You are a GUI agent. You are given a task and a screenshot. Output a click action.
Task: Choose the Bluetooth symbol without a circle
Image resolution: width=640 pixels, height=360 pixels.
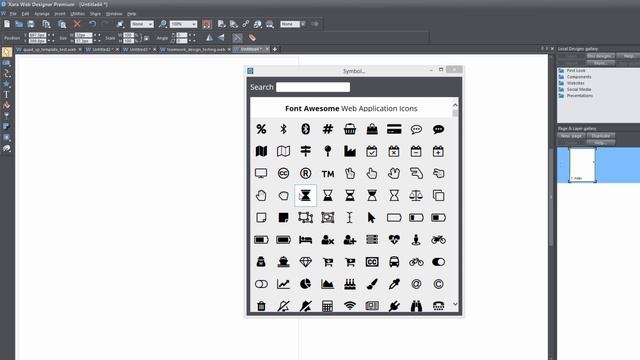pyautogui.click(x=283, y=129)
